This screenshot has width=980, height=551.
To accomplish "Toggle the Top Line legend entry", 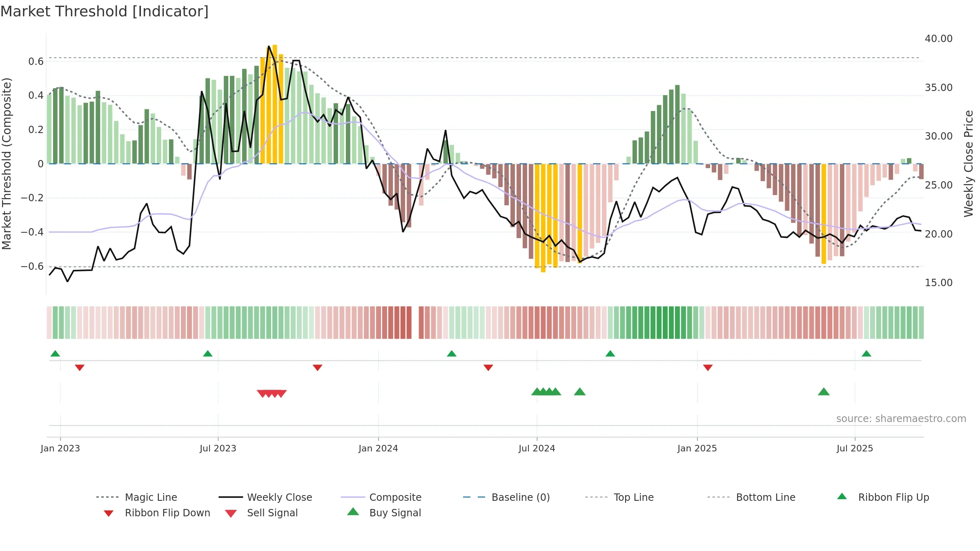I will 619,497.
